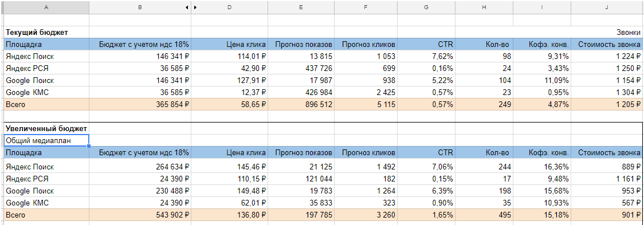The height and width of the screenshot is (225, 644).
Task: Click the 'Звонки' cell
Action: [x=607, y=33]
